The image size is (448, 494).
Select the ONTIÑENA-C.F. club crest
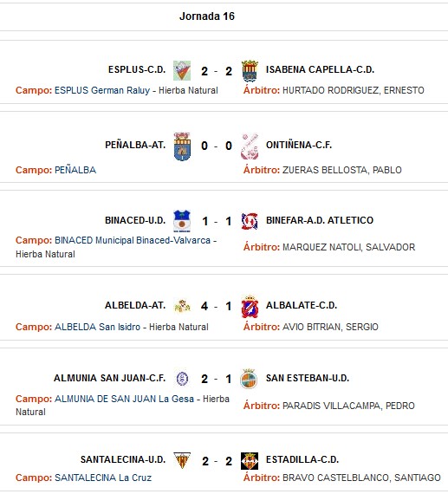click(x=250, y=146)
